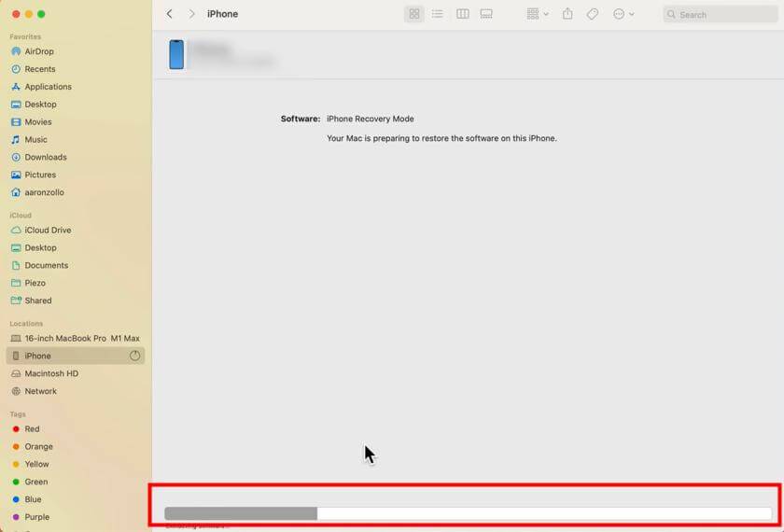Image resolution: width=784 pixels, height=532 pixels.
Task: Filter by the Green tag
Action: pyautogui.click(x=75, y=482)
